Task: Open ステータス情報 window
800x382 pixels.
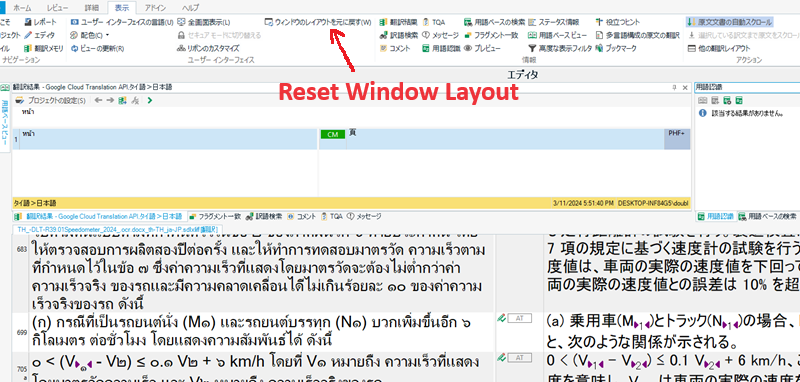Action: (554, 22)
